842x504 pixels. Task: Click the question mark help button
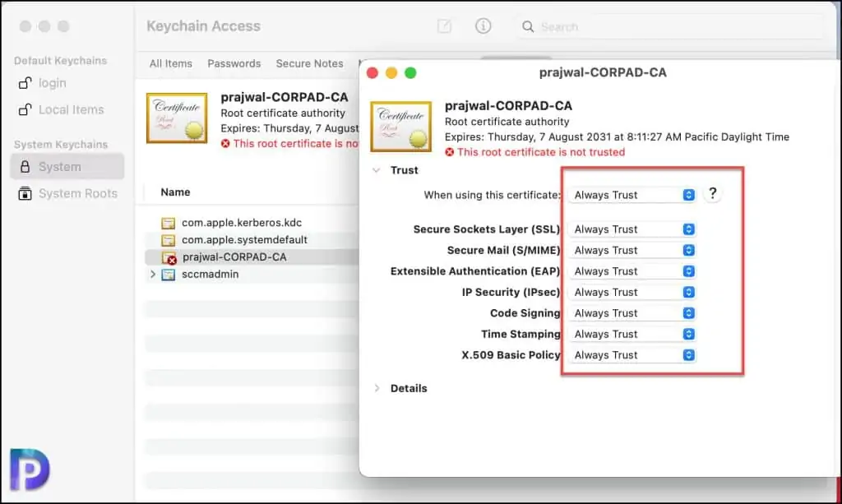coord(713,193)
